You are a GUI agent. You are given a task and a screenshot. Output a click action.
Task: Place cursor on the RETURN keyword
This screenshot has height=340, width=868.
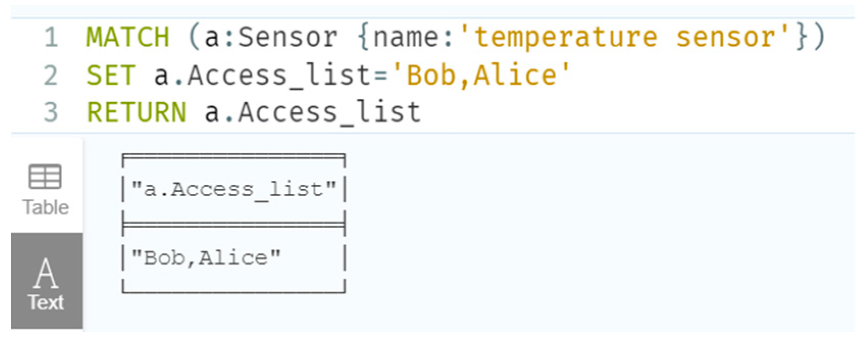tap(136, 112)
